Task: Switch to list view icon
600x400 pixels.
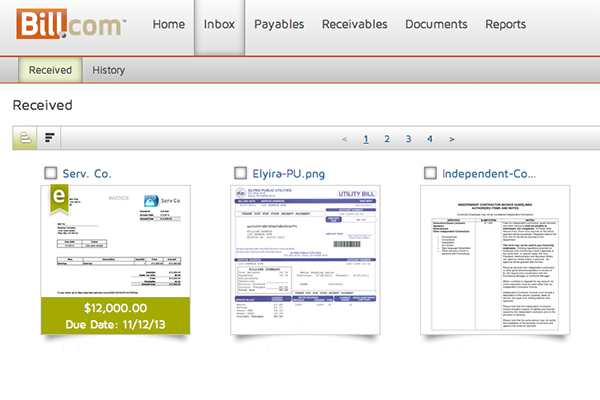Action: coord(49,137)
